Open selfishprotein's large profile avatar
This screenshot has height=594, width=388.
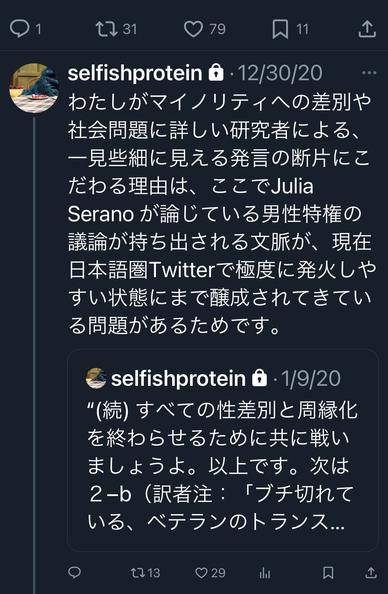coord(34,88)
